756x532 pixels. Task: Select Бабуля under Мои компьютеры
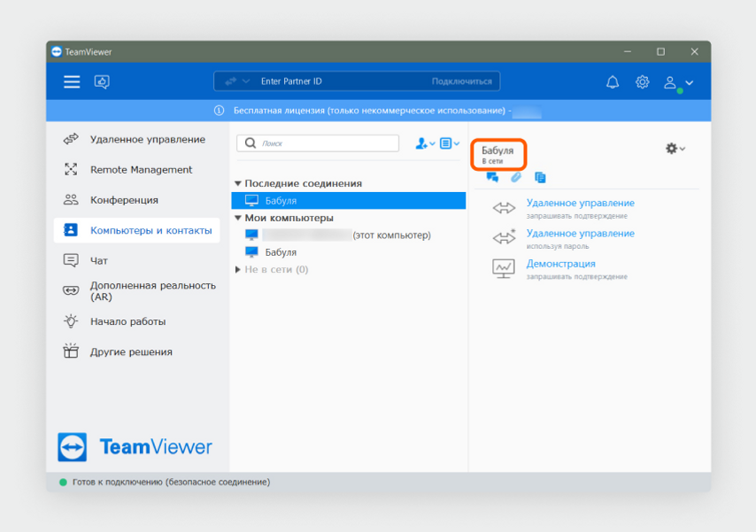[x=349, y=252]
